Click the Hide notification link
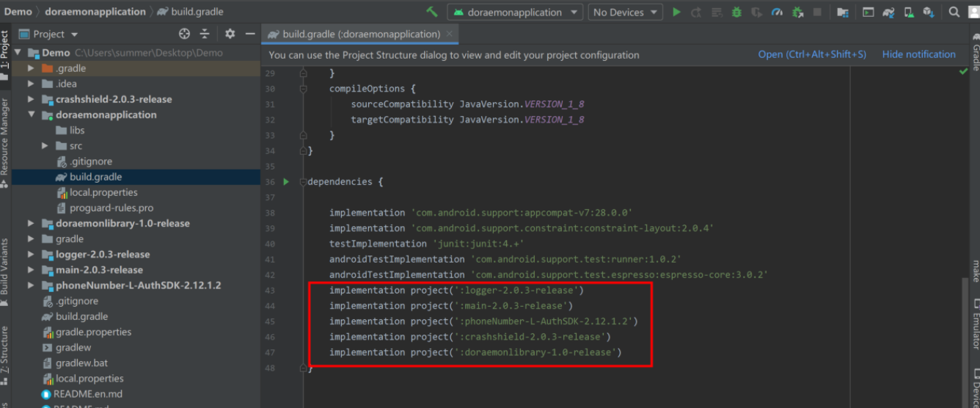The width and height of the screenshot is (980, 408). 919,54
